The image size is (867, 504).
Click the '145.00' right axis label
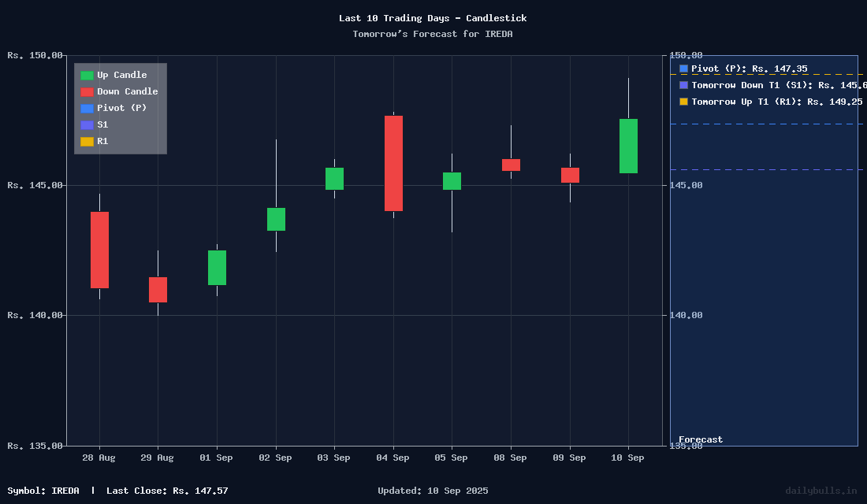pyautogui.click(x=686, y=185)
